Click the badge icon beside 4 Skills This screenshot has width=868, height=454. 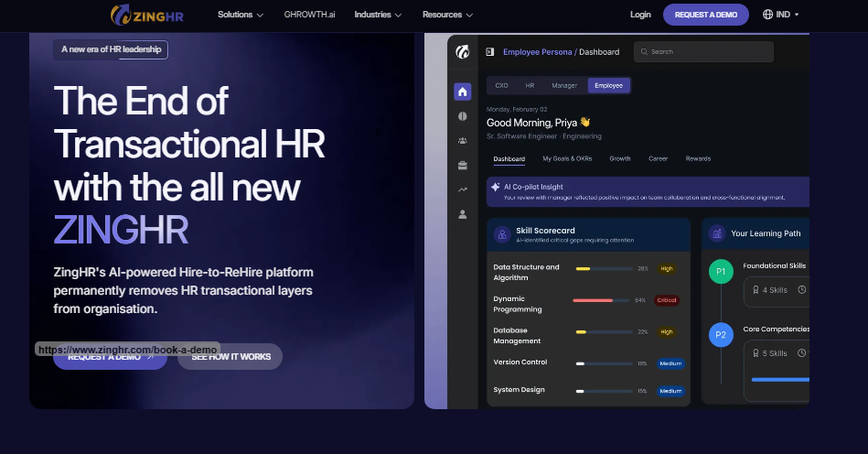pos(755,289)
